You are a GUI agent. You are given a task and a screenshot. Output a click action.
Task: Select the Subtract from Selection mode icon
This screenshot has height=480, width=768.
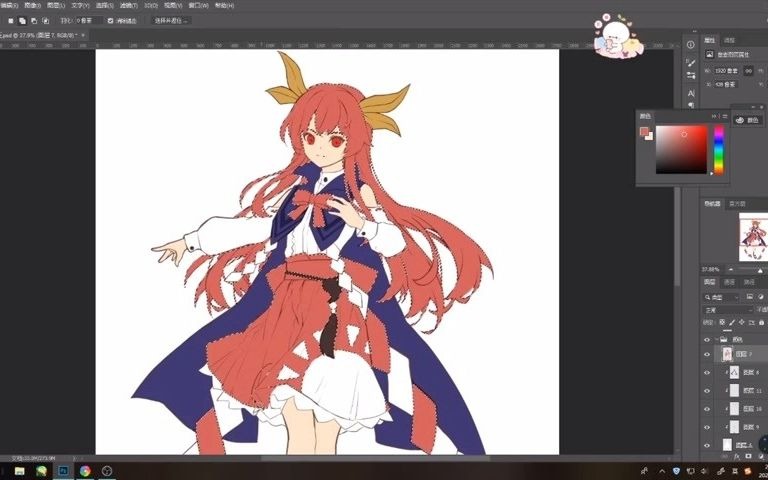pyautogui.click(x=34, y=21)
